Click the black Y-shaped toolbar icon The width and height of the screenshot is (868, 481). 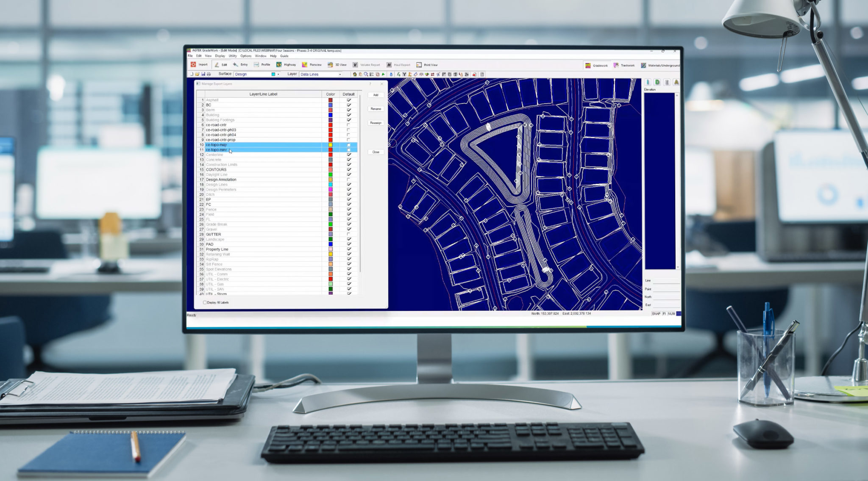[404, 74]
